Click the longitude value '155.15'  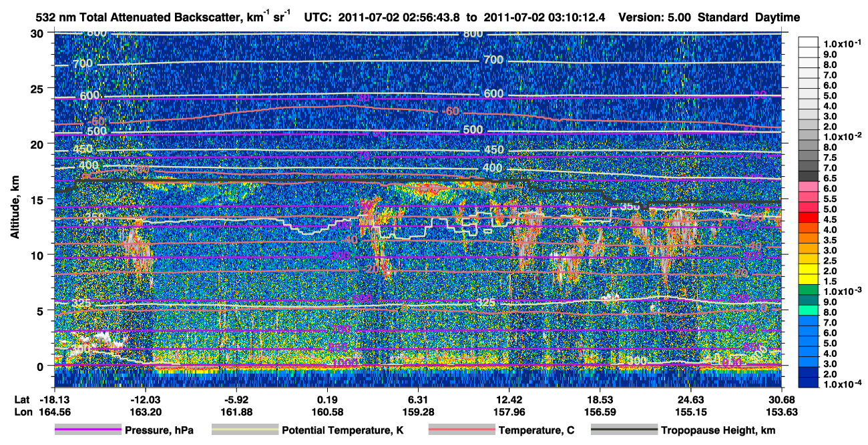[x=691, y=412]
